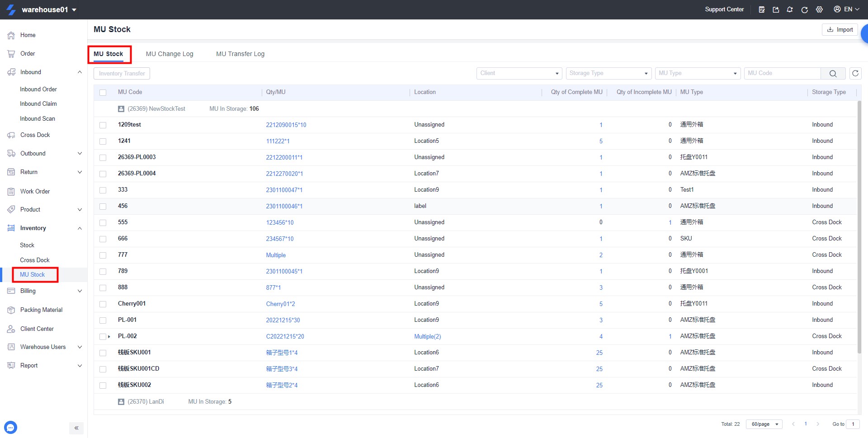Click the user account avatar icon

[837, 9]
